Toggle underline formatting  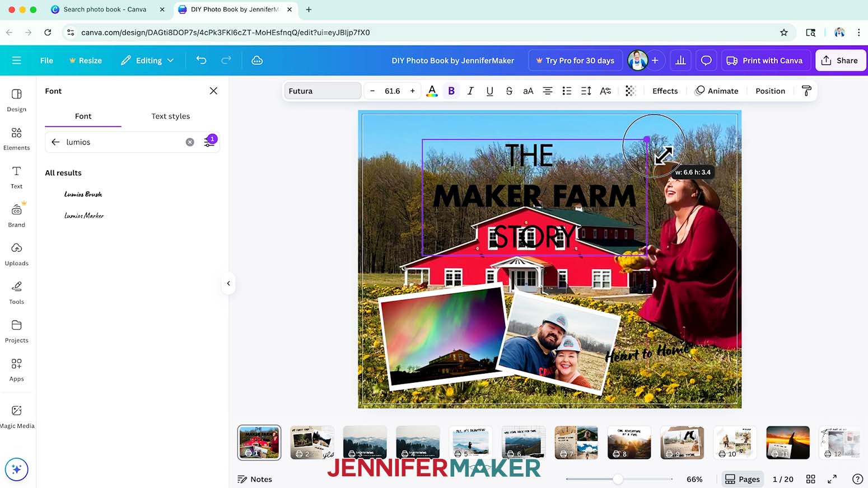[x=489, y=91]
